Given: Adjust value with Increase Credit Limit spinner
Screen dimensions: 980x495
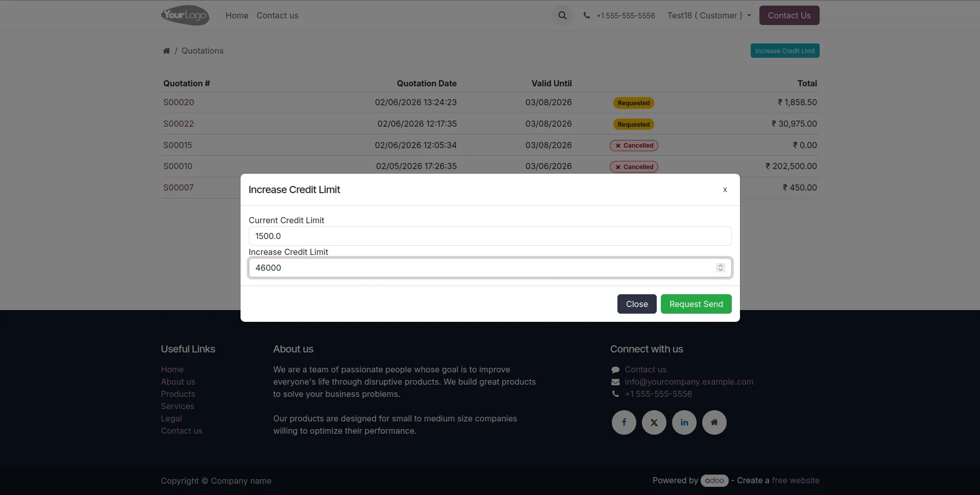Looking at the screenshot, I should point(720,268).
